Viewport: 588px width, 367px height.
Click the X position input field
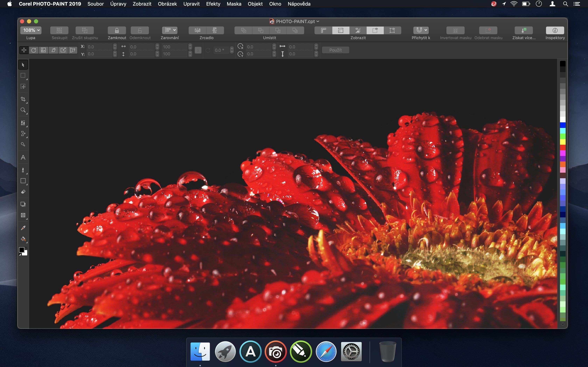coord(100,47)
